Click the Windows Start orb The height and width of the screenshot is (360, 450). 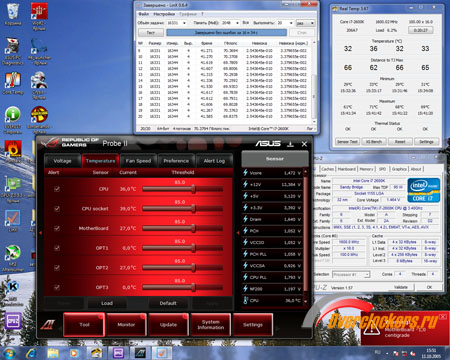pos(9,353)
